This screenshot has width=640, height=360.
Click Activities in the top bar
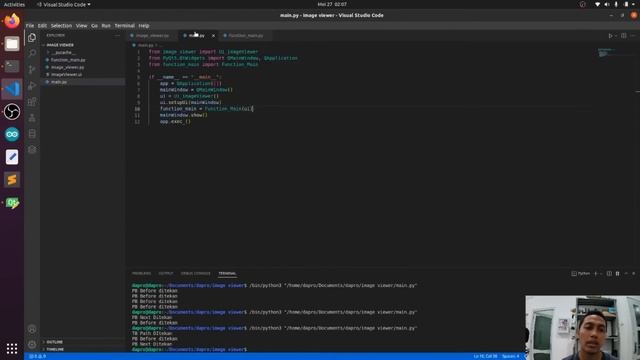[x=14, y=4]
